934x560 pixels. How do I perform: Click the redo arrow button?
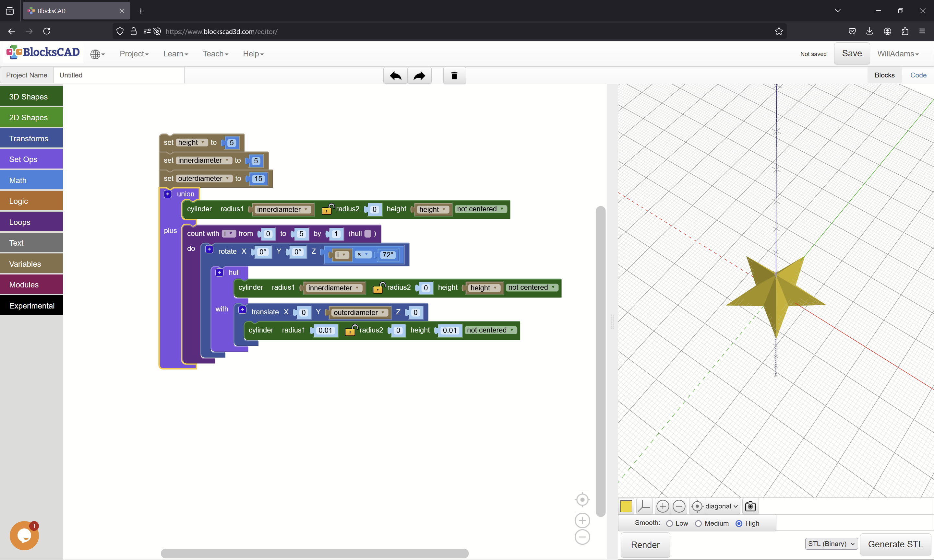pos(419,76)
